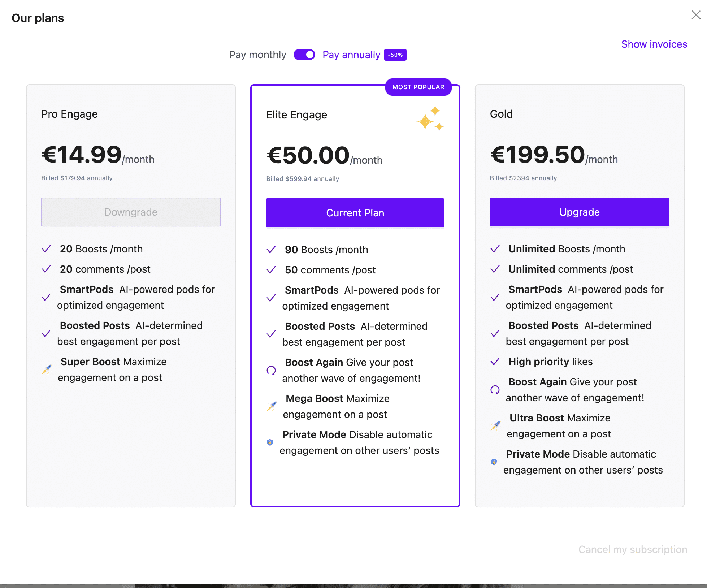Select the Pay annually label
The height and width of the screenshot is (588, 707).
pyautogui.click(x=351, y=55)
